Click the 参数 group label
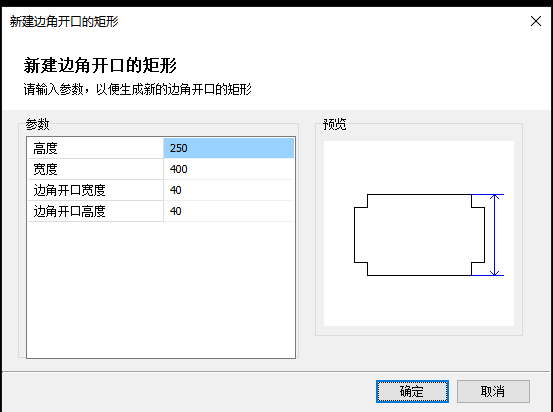Image resolution: width=553 pixels, height=412 pixels. click(37, 124)
